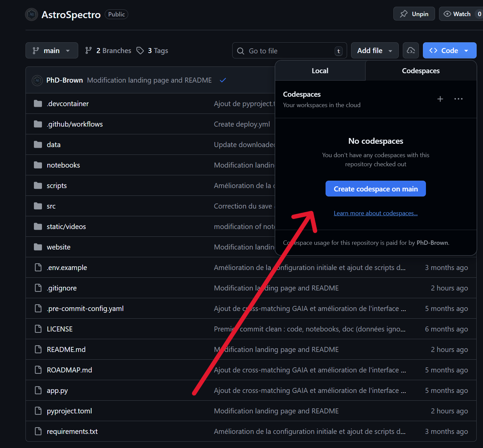Viewport: 483px width, 448px height.
Task: Toggle Watch for this repository
Action: point(457,14)
